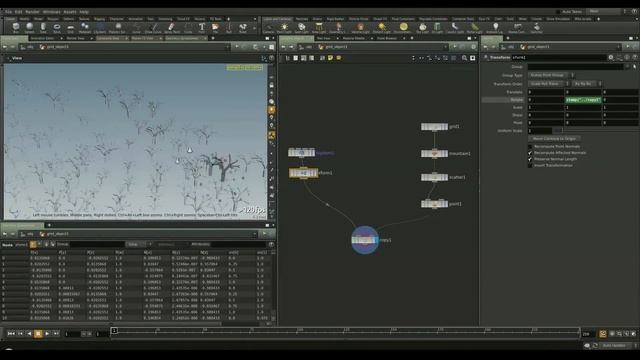
Task: Open the Assets menu
Action: [70, 12]
